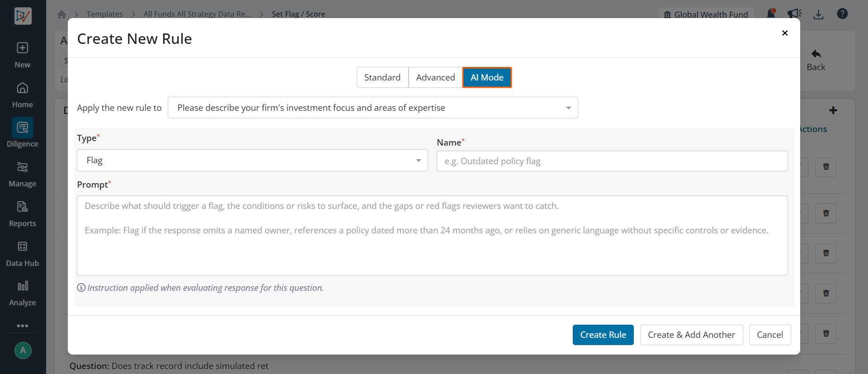Image resolution: width=868 pixels, height=374 pixels.
Task: Switch to Advanced mode tab
Action: (435, 77)
